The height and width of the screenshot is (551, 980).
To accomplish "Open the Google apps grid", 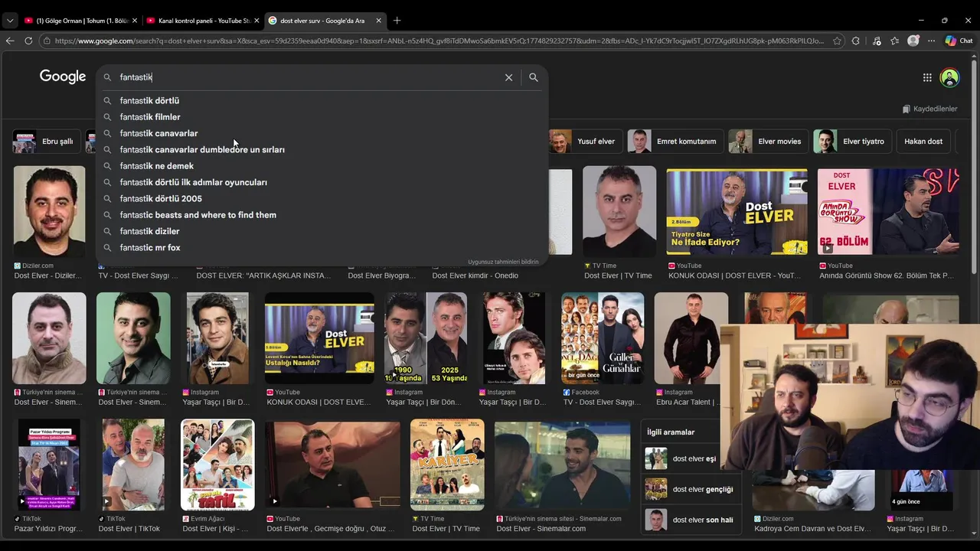I will click(x=927, y=77).
